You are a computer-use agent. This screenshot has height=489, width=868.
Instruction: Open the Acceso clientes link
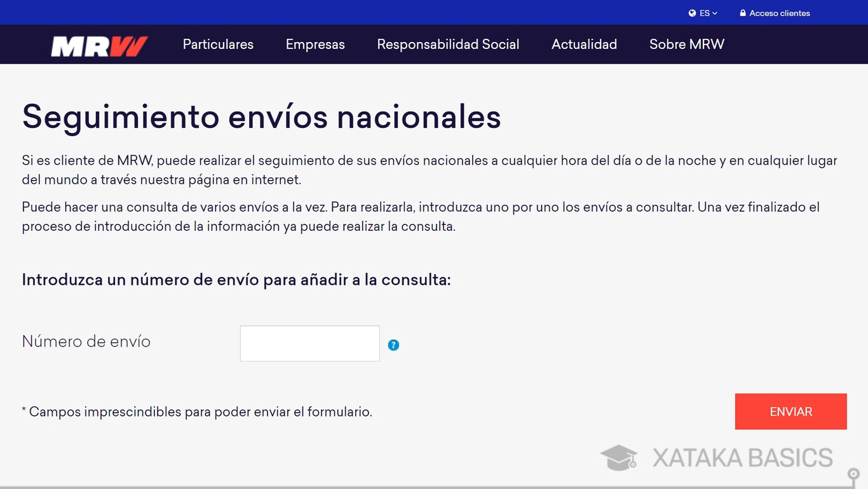point(779,13)
